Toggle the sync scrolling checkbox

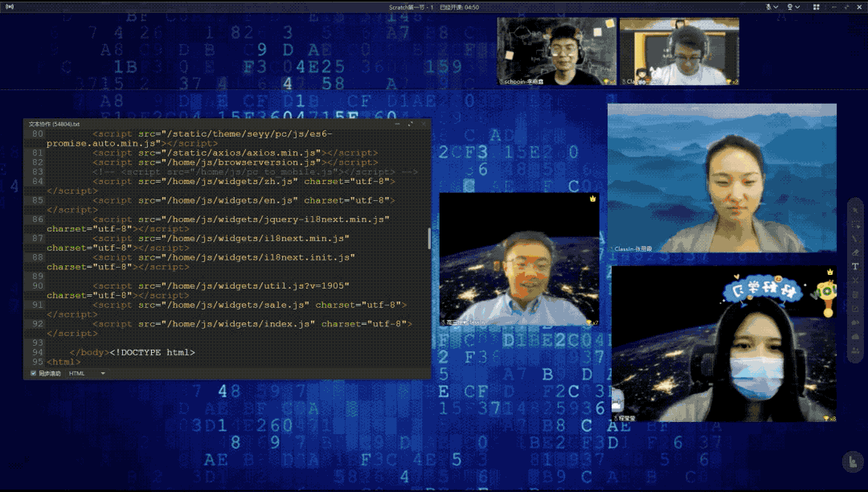point(33,374)
